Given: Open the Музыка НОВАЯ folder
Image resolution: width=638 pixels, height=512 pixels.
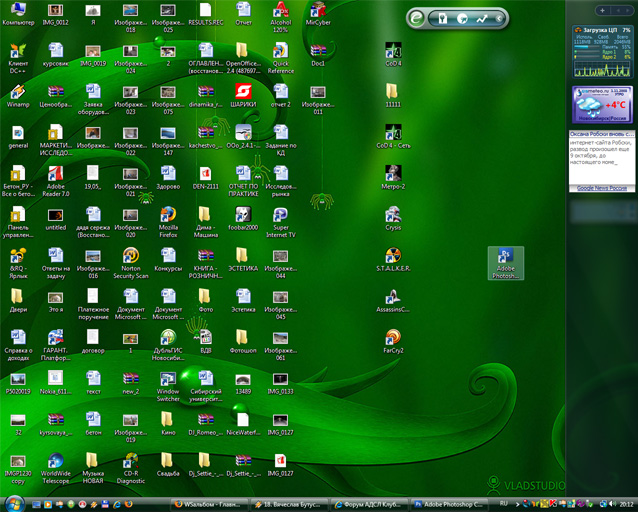Looking at the screenshot, I should (x=93, y=468).
